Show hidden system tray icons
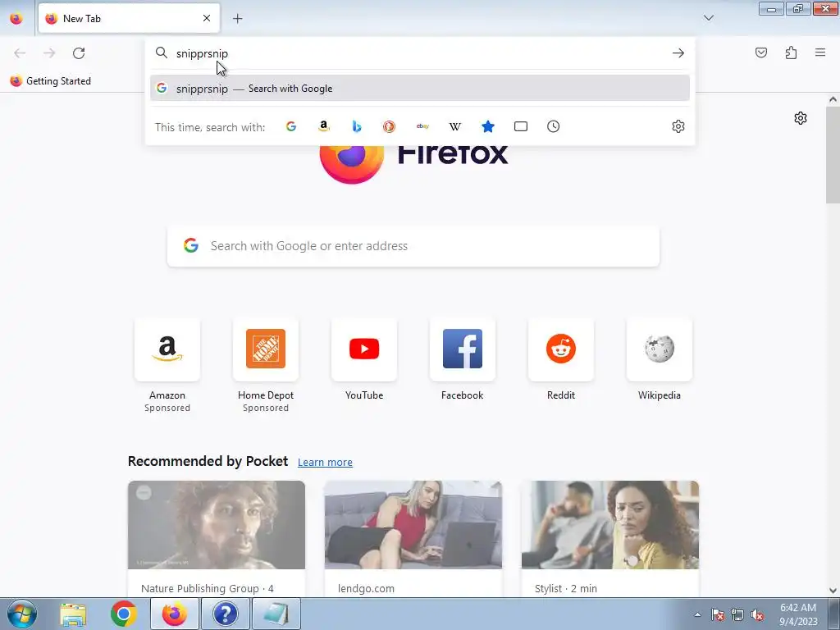The image size is (840, 630). point(697,614)
